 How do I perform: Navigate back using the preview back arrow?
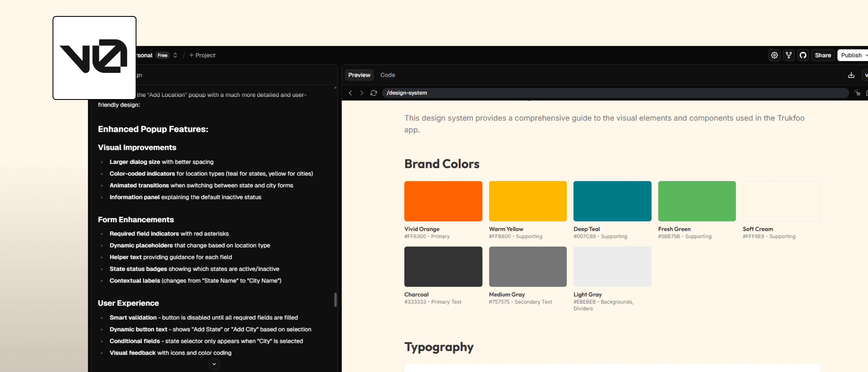(x=350, y=93)
